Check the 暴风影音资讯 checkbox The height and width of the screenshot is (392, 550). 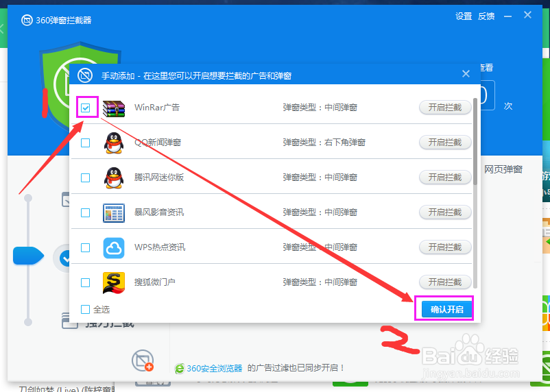tap(85, 213)
